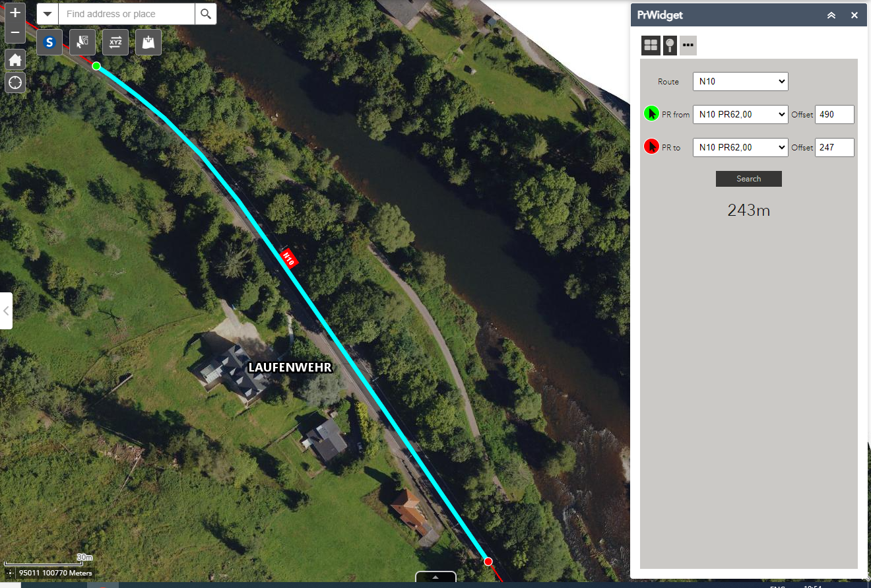Open the XYZ coordinate conversion widget
The width and height of the screenshot is (871, 588).
115,42
